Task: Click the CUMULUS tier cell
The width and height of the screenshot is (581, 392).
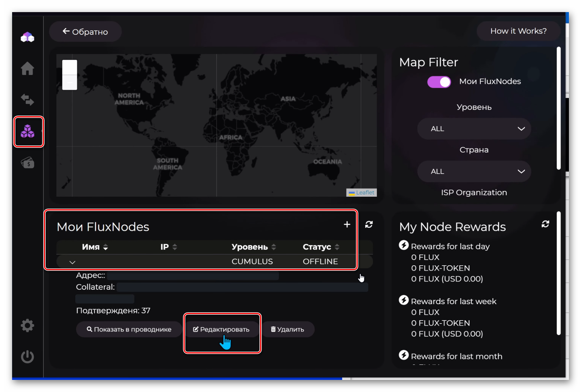Action: (252, 261)
